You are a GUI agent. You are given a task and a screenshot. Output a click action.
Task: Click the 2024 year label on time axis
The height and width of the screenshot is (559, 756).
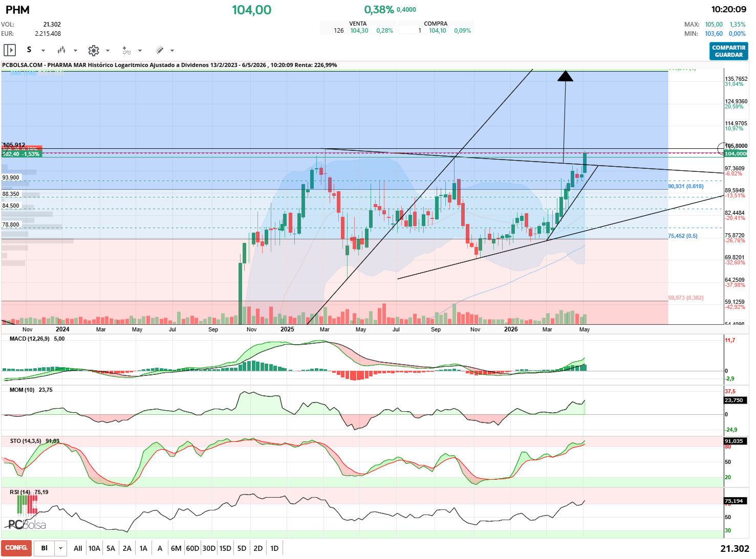[x=62, y=329]
